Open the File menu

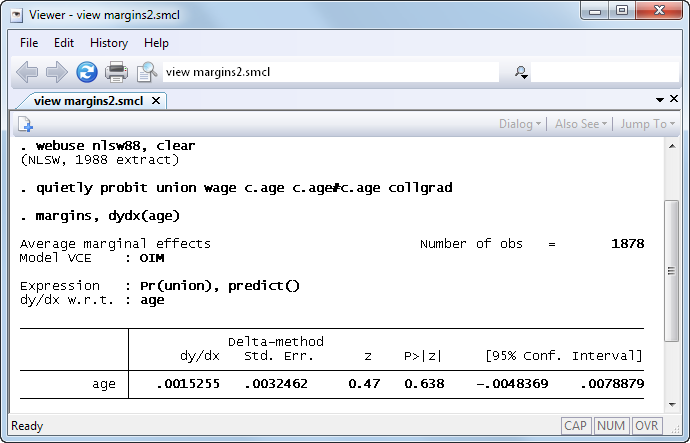click(29, 43)
